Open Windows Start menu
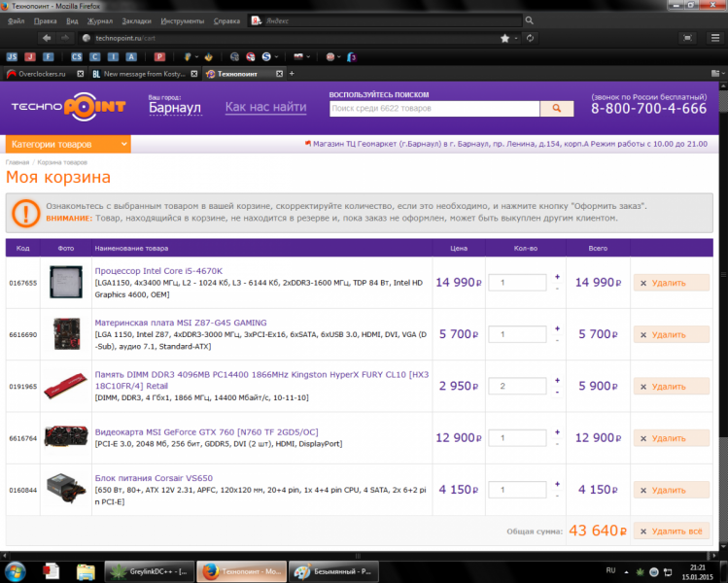Viewport: 728px width, 583px height. [x=15, y=571]
